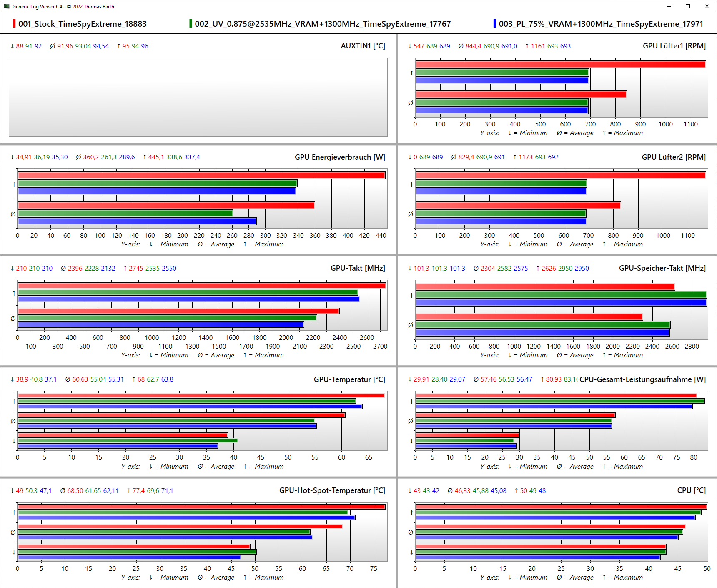Click '↑ = Maximum' legend under CPU [°C] chart
The image size is (717, 588).
tap(622, 578)
